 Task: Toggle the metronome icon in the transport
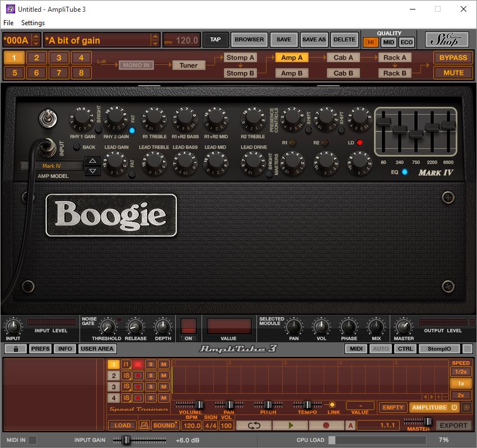[144, 425]
